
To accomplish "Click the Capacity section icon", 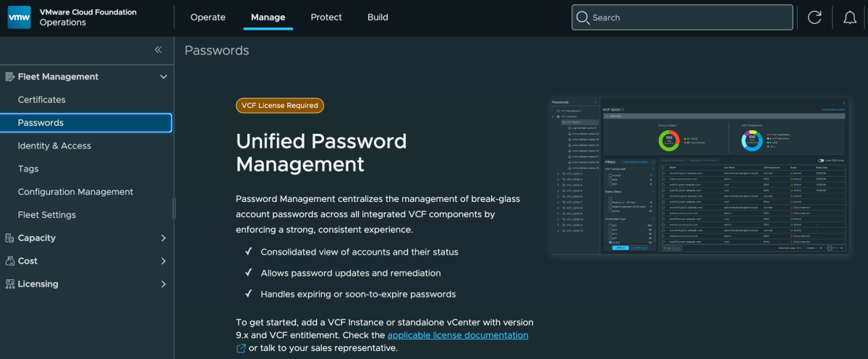I will point(10,238).
